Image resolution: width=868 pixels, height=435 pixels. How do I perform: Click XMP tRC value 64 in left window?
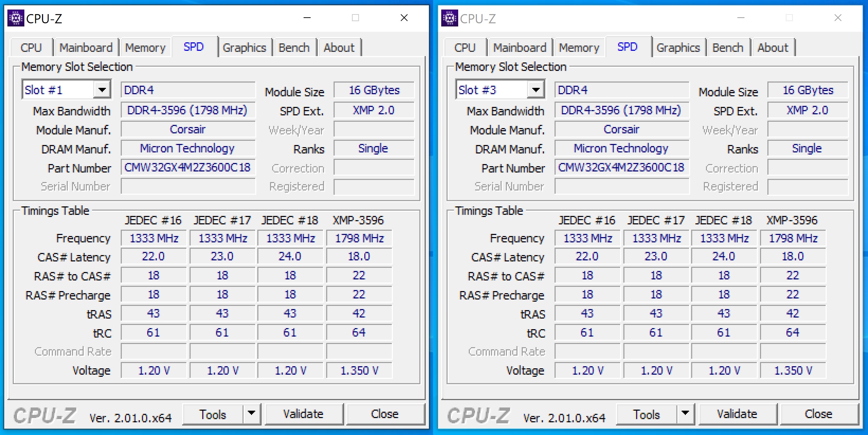click(x=359, y=332)
